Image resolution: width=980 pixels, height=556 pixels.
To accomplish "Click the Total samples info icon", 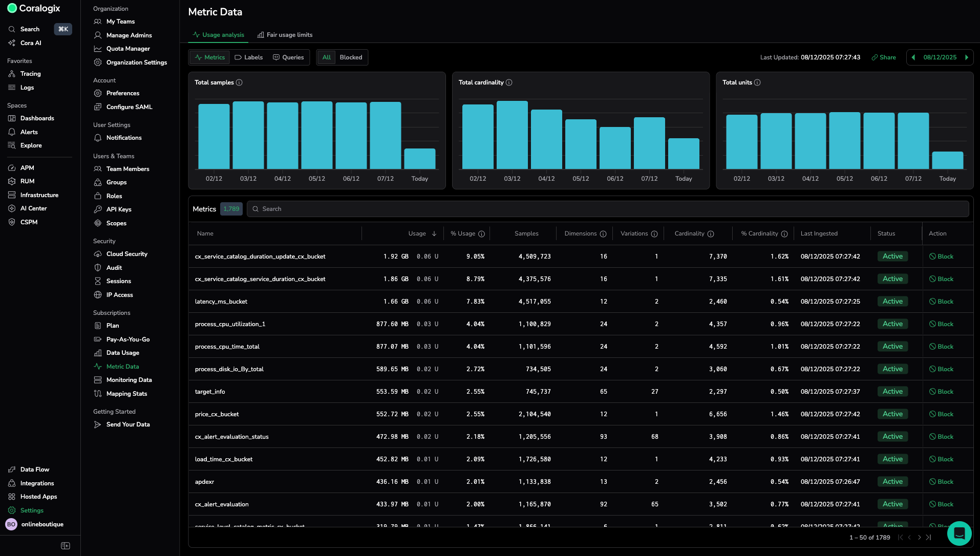I will [239, 82].
